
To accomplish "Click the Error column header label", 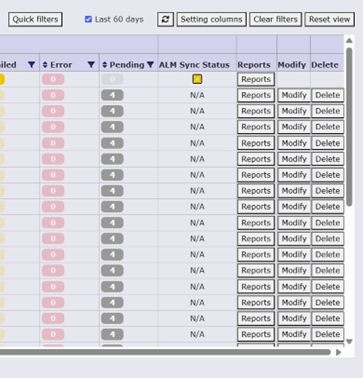I will [61, 65].
